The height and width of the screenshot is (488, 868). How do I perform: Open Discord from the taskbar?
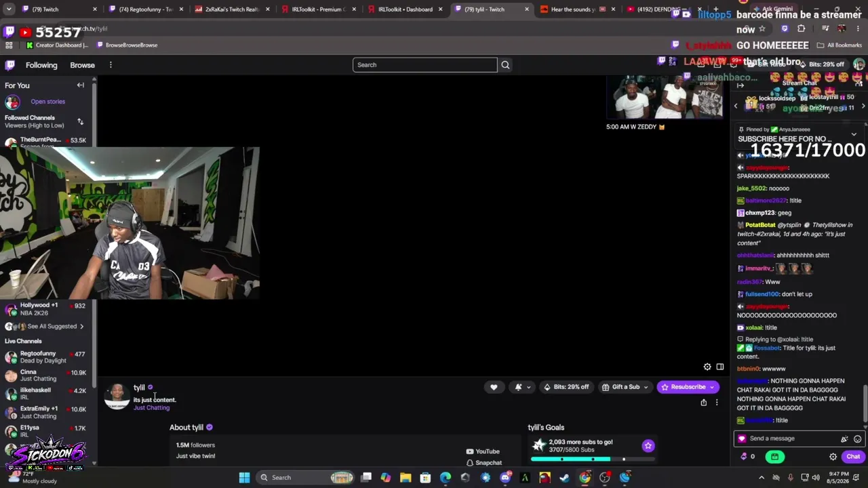(505, 478)
